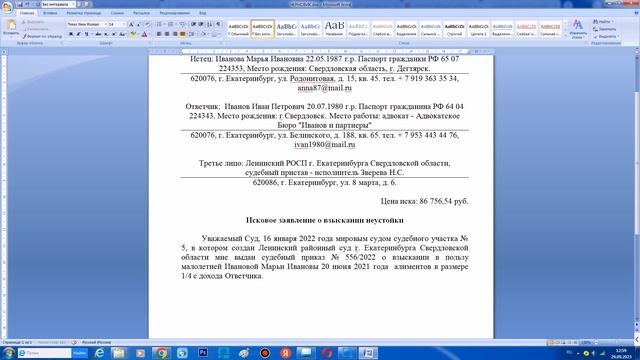Image resolution: width=640 pixels, height=360 pixels.
Task: Click the red font color button
Action: pyautogui.click(x=144, y=35)
